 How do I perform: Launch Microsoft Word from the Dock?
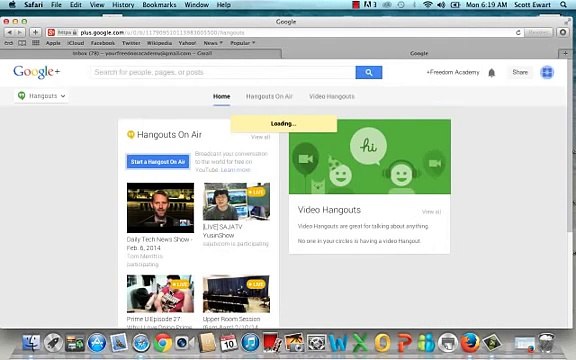click(x=338, y=343)
